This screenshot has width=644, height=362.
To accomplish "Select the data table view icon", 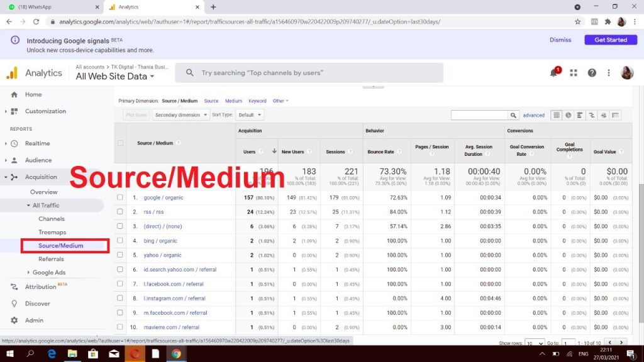I will point(556,115).
